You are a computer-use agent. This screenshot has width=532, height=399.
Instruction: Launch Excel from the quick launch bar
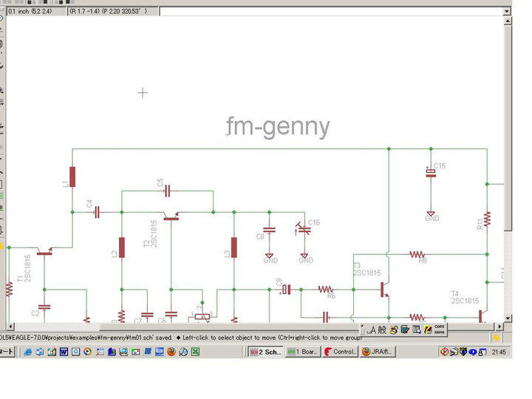(194, 352)
